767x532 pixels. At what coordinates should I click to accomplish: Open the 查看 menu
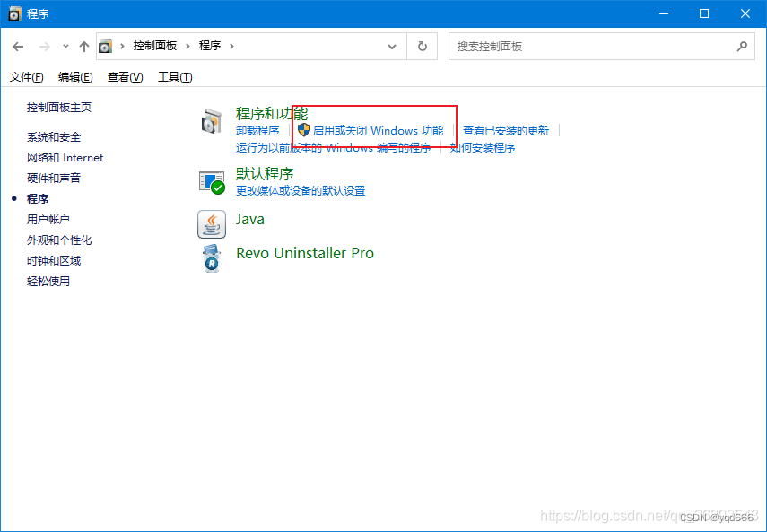click(124, 77)
